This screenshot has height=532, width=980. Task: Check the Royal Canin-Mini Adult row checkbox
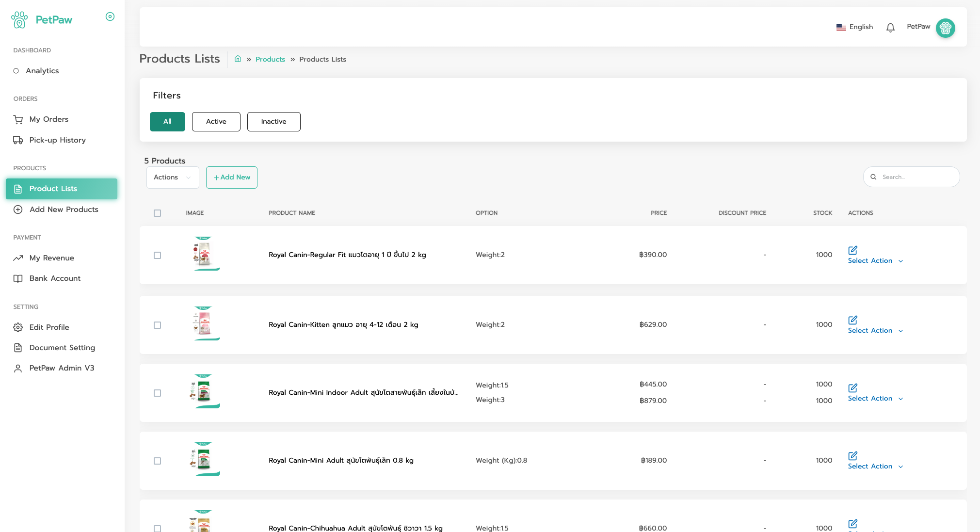click(x=157, y=461)
